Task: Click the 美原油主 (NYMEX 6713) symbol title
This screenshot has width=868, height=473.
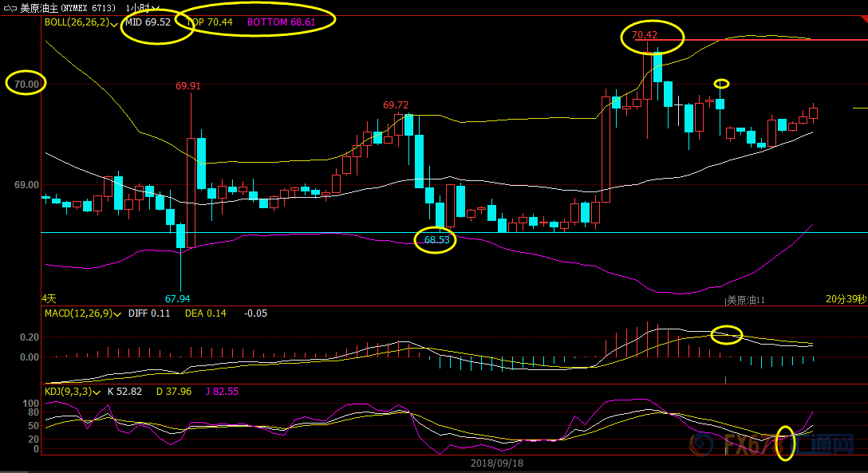Action: (x=67, y=8)
